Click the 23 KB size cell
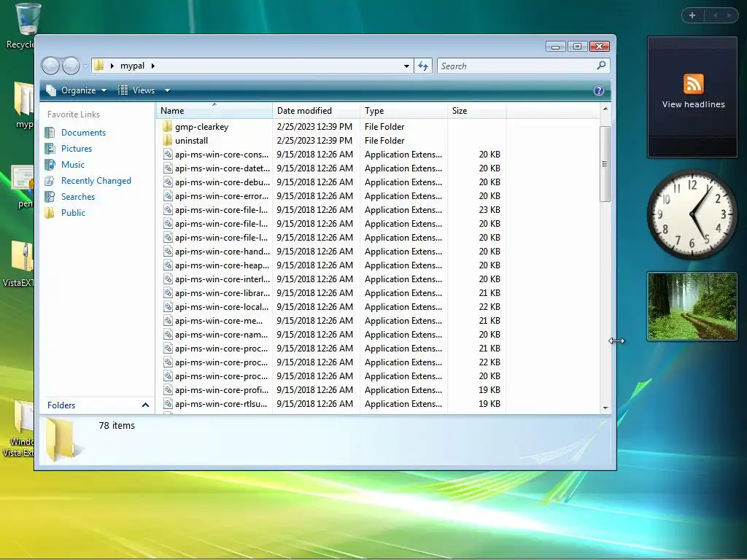The width and height of the screenshot is (747, 560). point(489,210)
